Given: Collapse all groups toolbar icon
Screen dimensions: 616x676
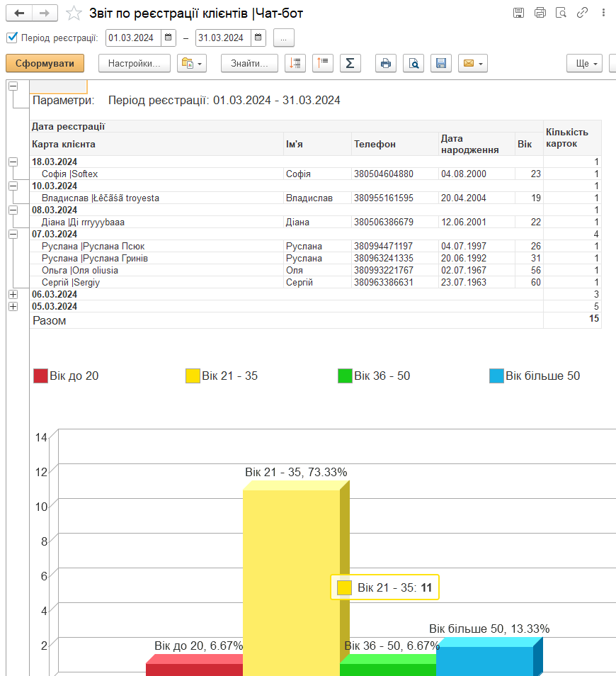Looking at the screenshot, I should (x=295, y=63).
